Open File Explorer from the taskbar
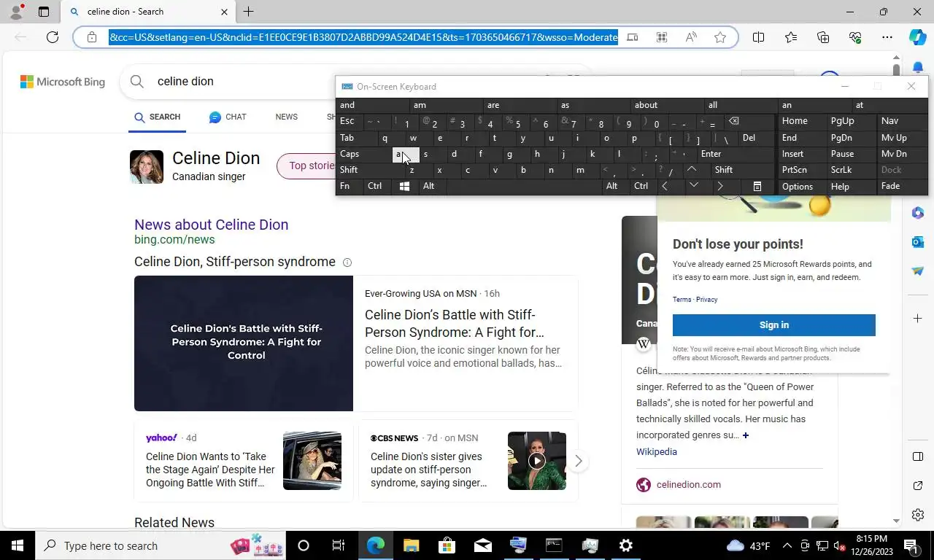 (x=412, y=545)
